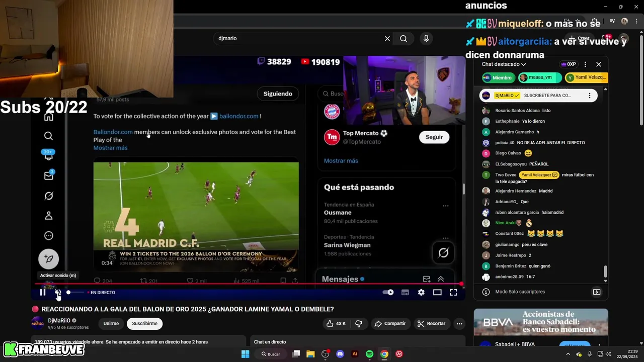The height and width of the screenshot is (362, 644).
Task: Click the chat scrollbar
Action: pyautogui.click(x=605, y=271)
